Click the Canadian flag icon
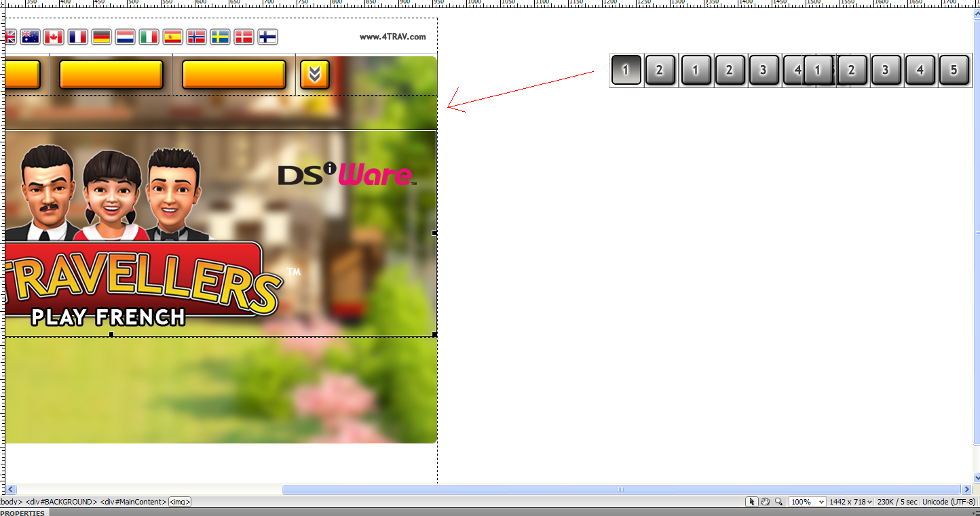This screenshot has height=516, width=980. [54, 37]
